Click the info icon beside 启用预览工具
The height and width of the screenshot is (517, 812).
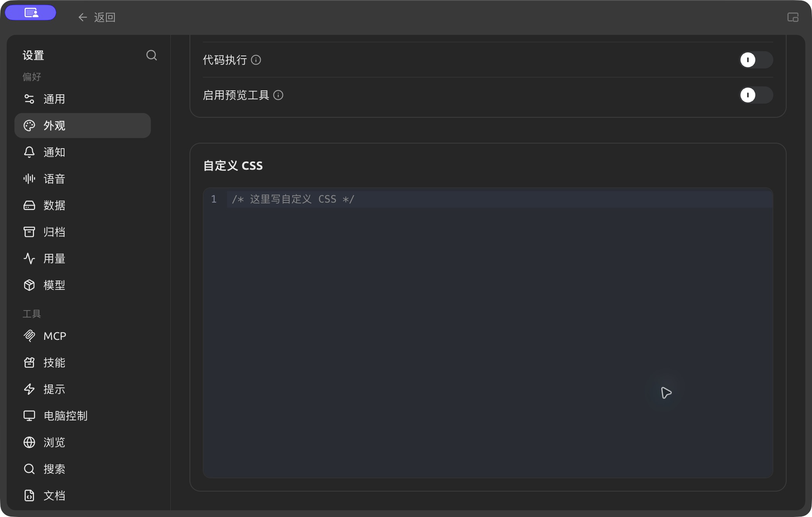(278, 95)
